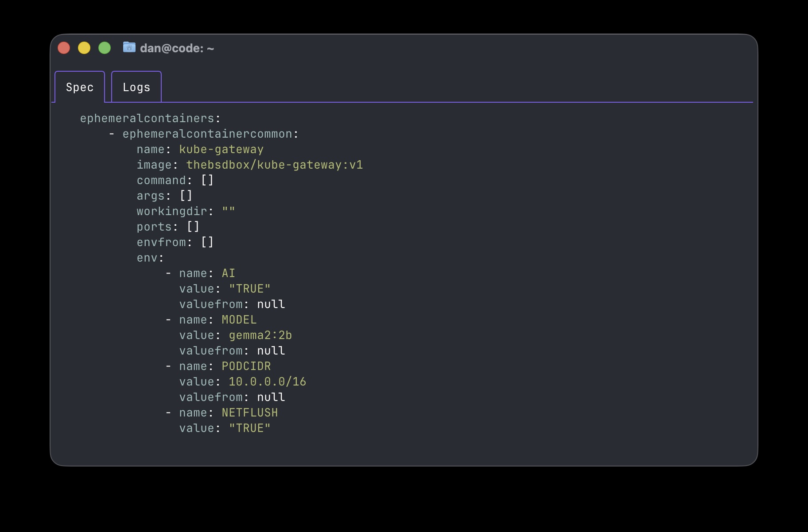Switch to the Logs tab
This screenshot has width=808, height=532.
136,87
